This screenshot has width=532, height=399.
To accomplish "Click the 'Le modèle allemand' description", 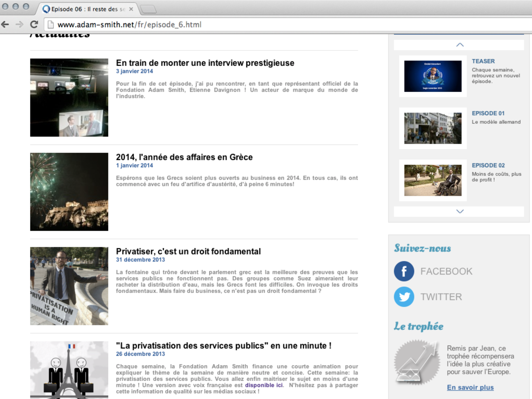I will point(496,122).
